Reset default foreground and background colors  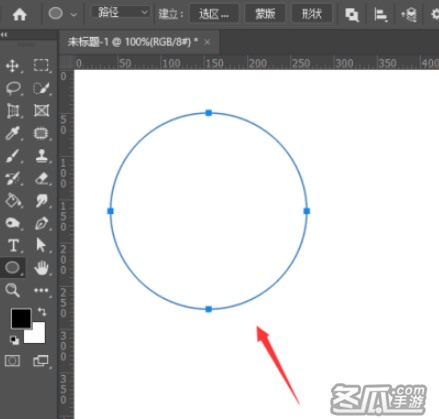point(14,340)
